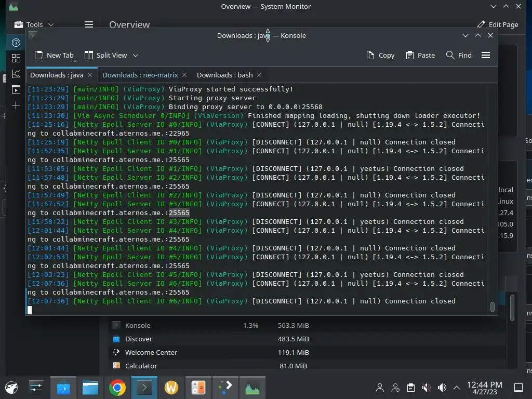Click the 503.3 MiB memory value for Konsole
This screenshot has height=399, width=532.
pos(293,325)
